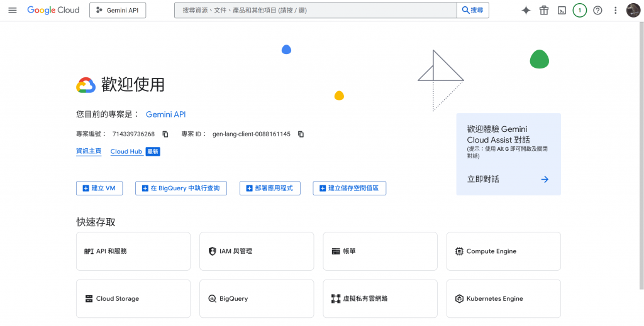This screenshot has height=326, width=644.
Task: Click the magnifier icon on BigQuery card
Action: (x=213, y=299)
